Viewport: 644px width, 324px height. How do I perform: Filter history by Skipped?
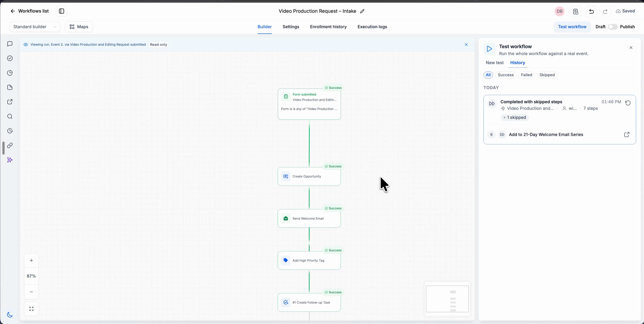547,75
